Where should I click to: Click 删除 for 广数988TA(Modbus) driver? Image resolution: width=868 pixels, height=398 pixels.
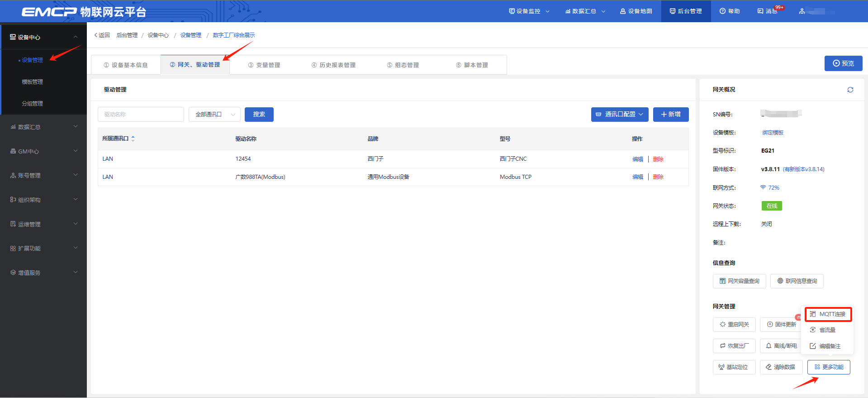[x=658, y=177]
